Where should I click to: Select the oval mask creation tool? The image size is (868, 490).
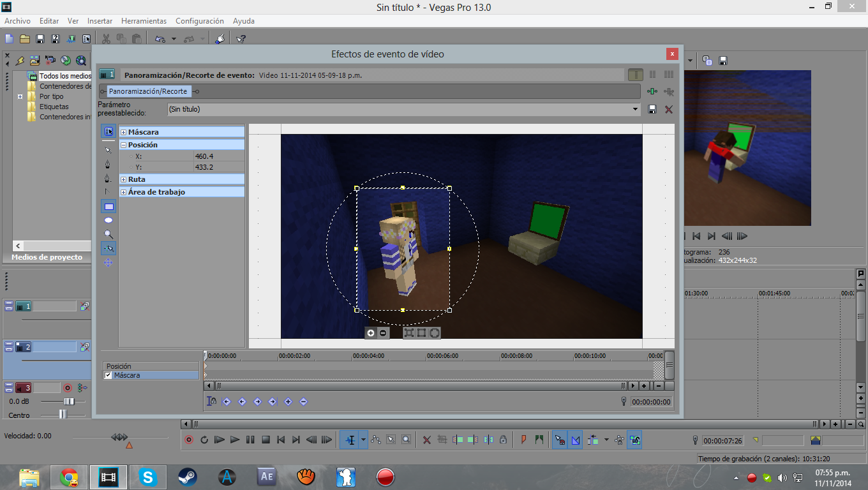108,220
